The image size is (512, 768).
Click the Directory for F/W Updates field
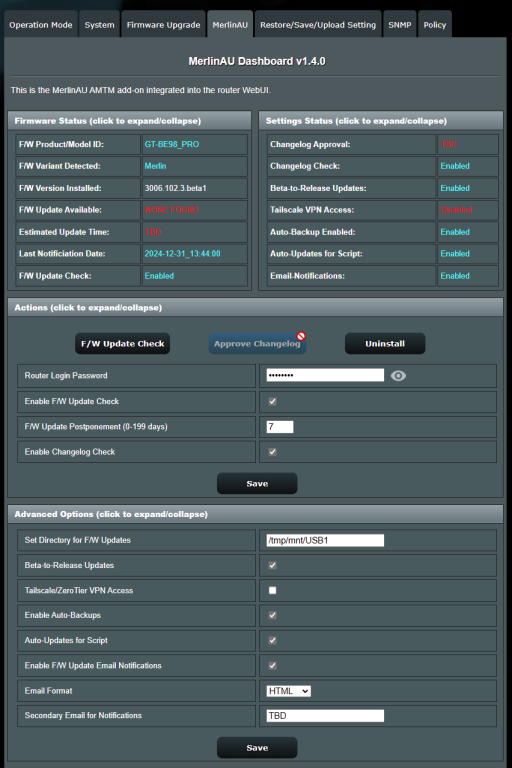(x=325, y=540)
